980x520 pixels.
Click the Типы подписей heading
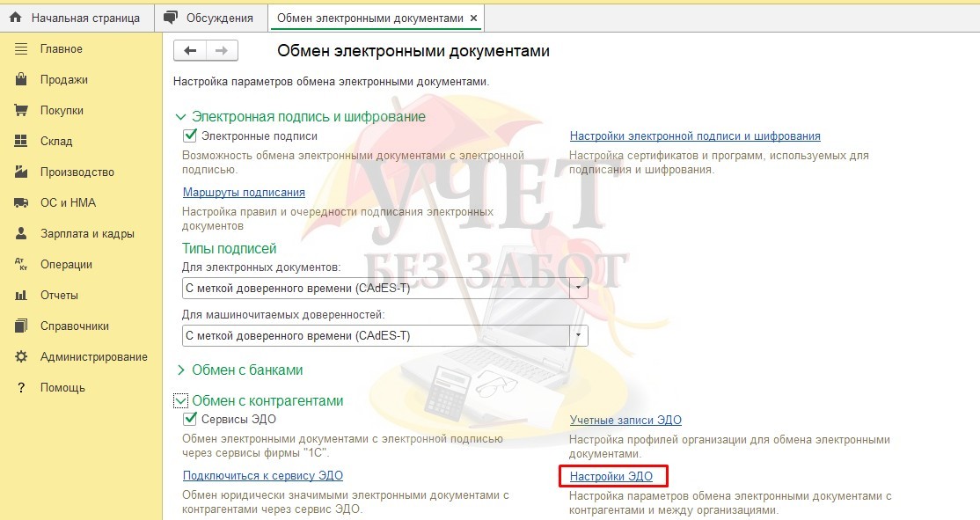(229, 248)
